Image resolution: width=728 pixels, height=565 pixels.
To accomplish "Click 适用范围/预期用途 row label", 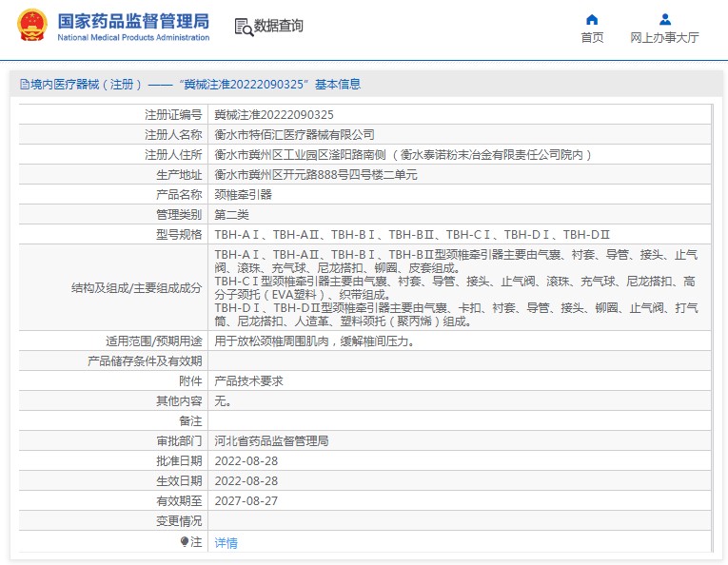I will coord(153,341).
